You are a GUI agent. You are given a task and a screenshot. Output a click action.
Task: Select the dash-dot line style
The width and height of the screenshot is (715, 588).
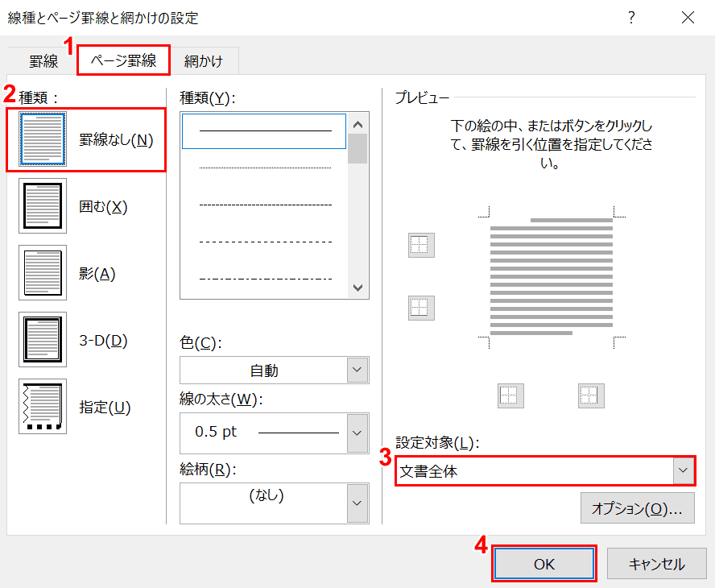click(x=264, y=279)
